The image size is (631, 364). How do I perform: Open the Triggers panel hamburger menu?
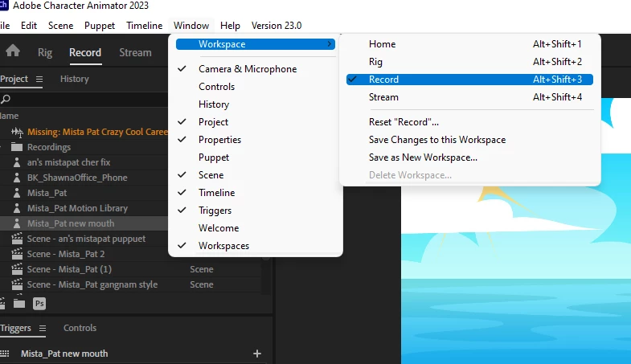pyautogui.click(x=43, y=328)
